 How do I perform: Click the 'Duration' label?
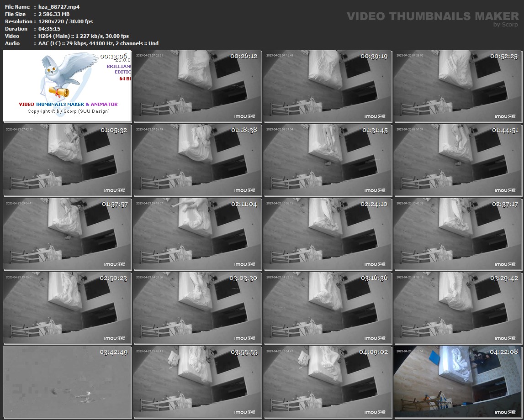(x=16, y=29)
